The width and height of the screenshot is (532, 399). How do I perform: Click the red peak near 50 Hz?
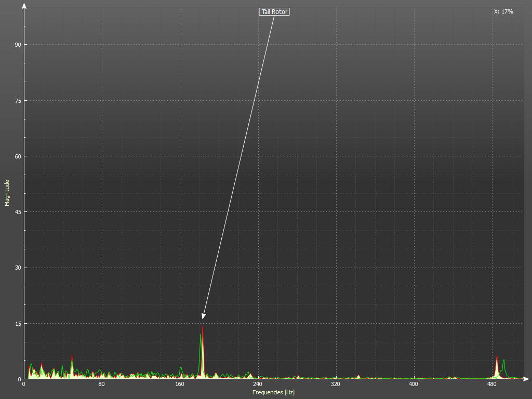click(x=72, y=356)
